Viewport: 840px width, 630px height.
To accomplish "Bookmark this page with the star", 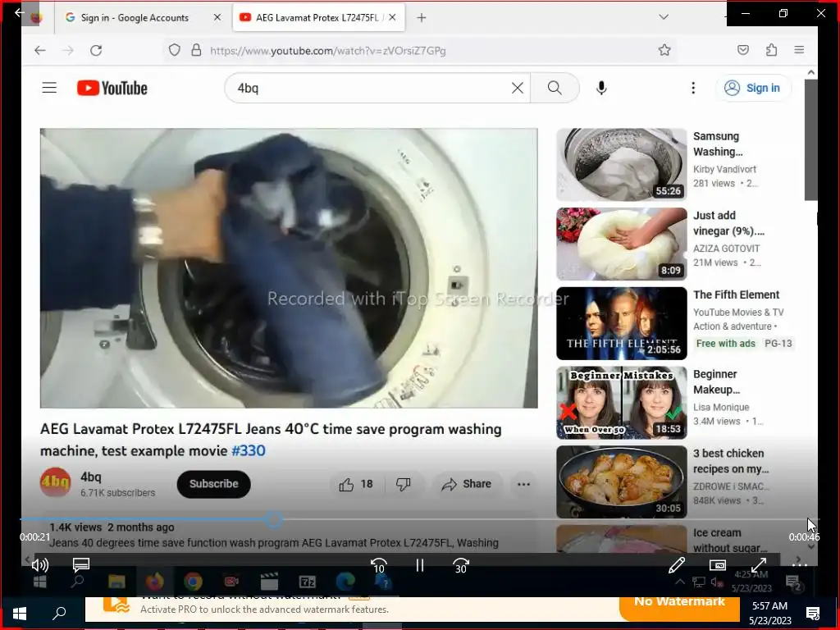I will coord(664,50).
